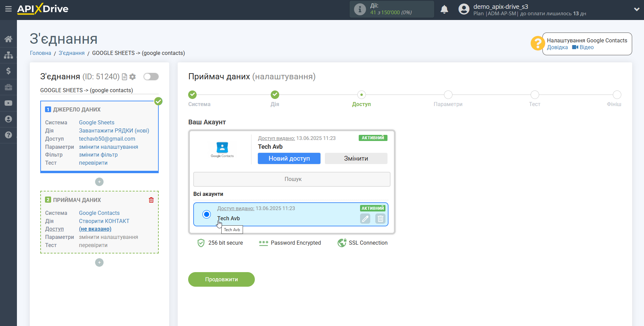The image size is (644, 326).
Task: Toggle the connection on/off switch
Action: (151, 77)
